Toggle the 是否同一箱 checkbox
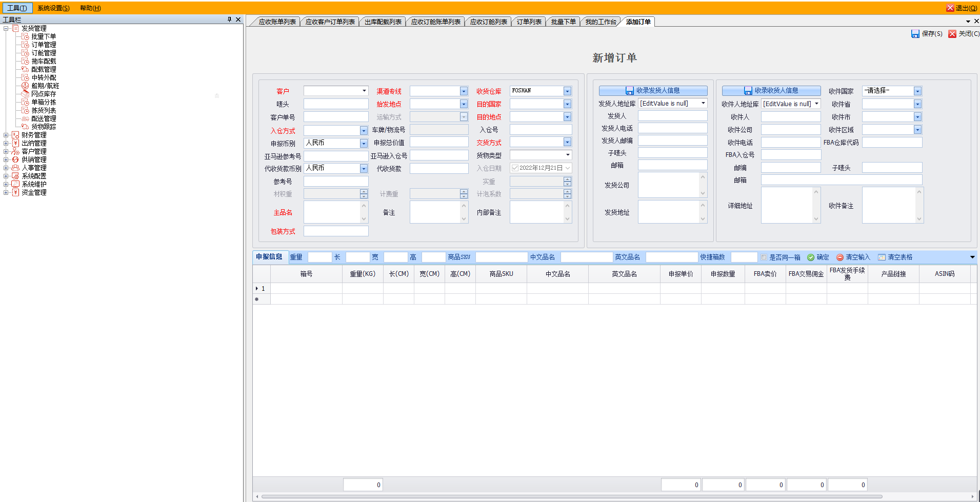Viewport: 980px width, 502px height. coord(764,257)
